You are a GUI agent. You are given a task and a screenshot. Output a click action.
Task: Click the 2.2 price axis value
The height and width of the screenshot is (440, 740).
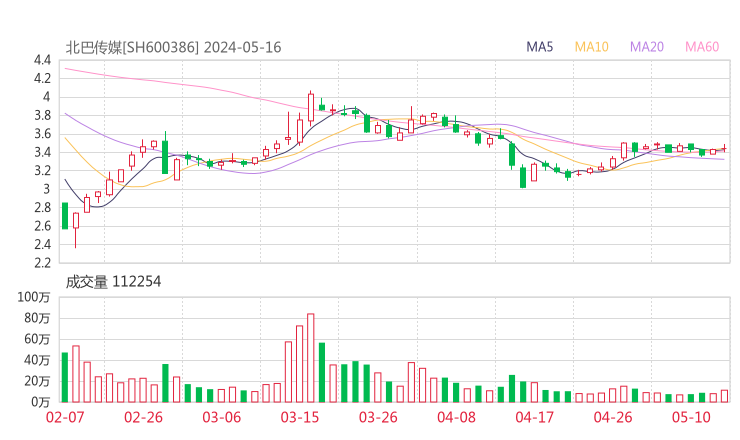point(42,262)
